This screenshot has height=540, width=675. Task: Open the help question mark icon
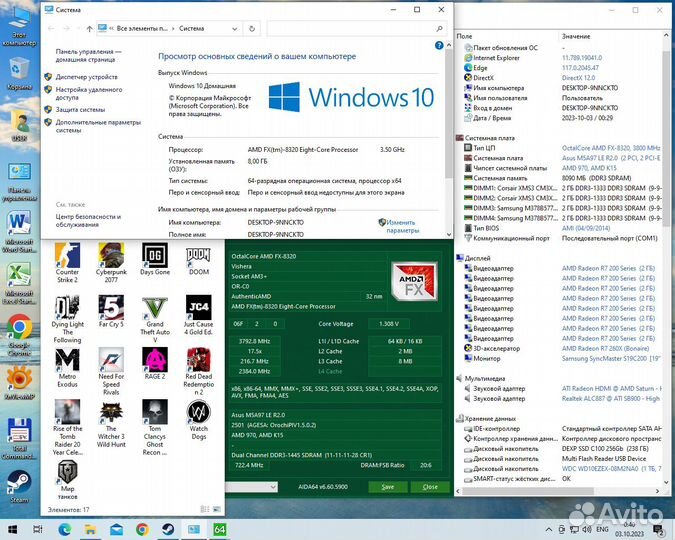(x=439, y=45)
